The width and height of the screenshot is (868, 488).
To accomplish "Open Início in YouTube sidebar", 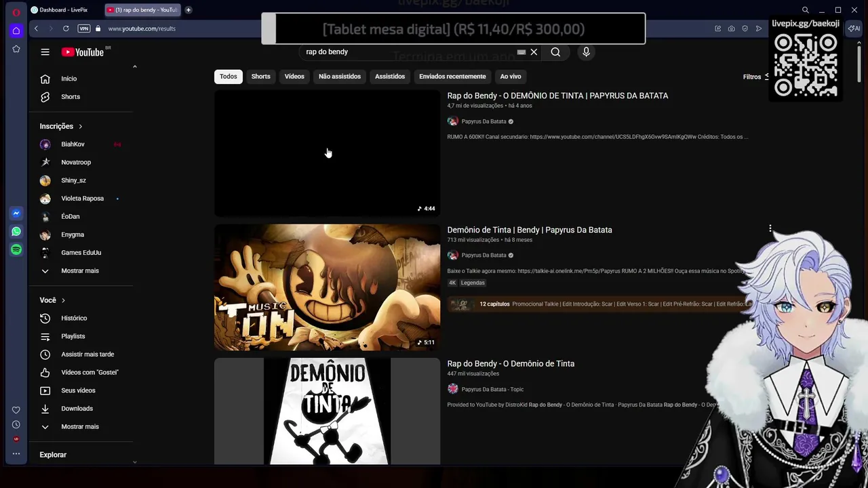I will [81, 79].
